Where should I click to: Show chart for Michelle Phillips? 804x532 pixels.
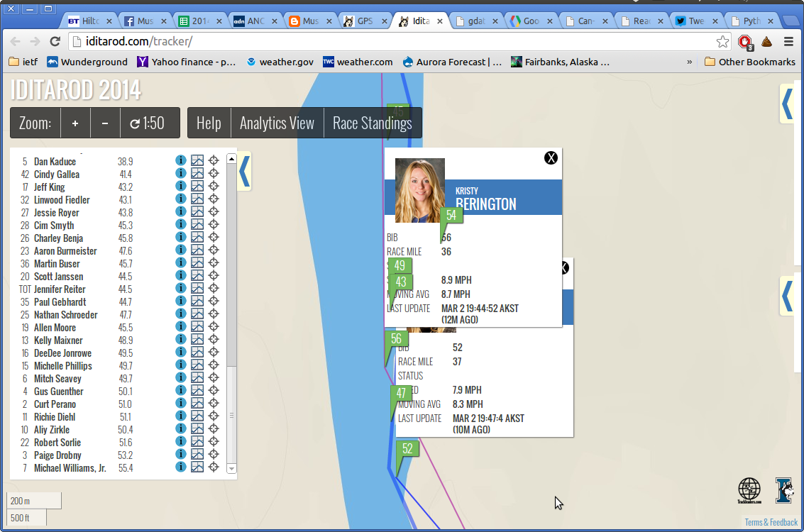coord(197,365)
